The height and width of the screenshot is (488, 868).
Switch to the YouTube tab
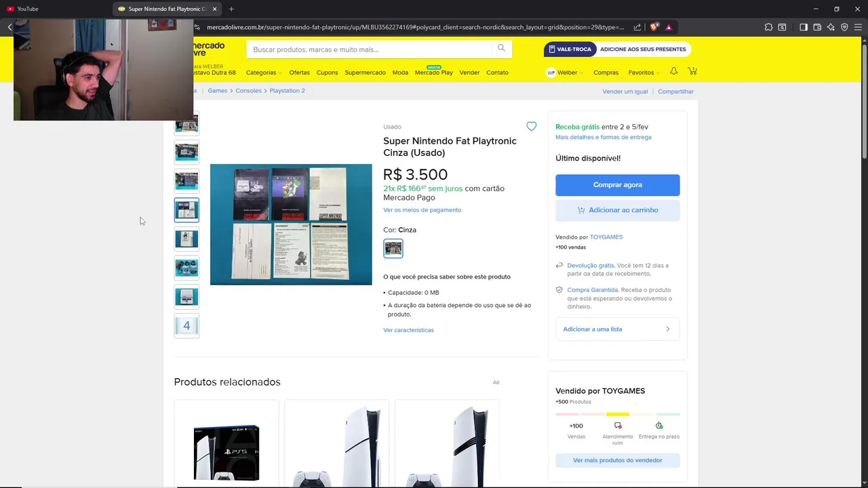[x=54, y=9]
